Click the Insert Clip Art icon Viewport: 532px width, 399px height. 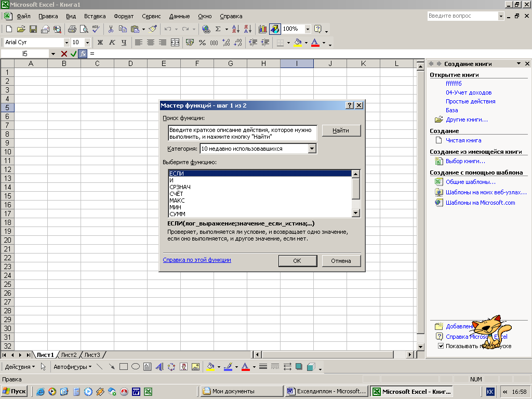[x=183, y=367]
